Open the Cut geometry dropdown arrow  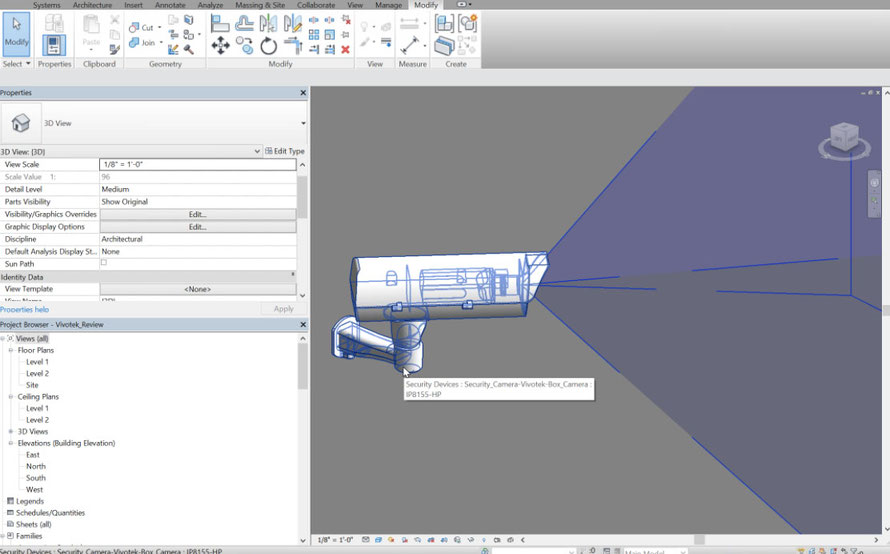159,27
